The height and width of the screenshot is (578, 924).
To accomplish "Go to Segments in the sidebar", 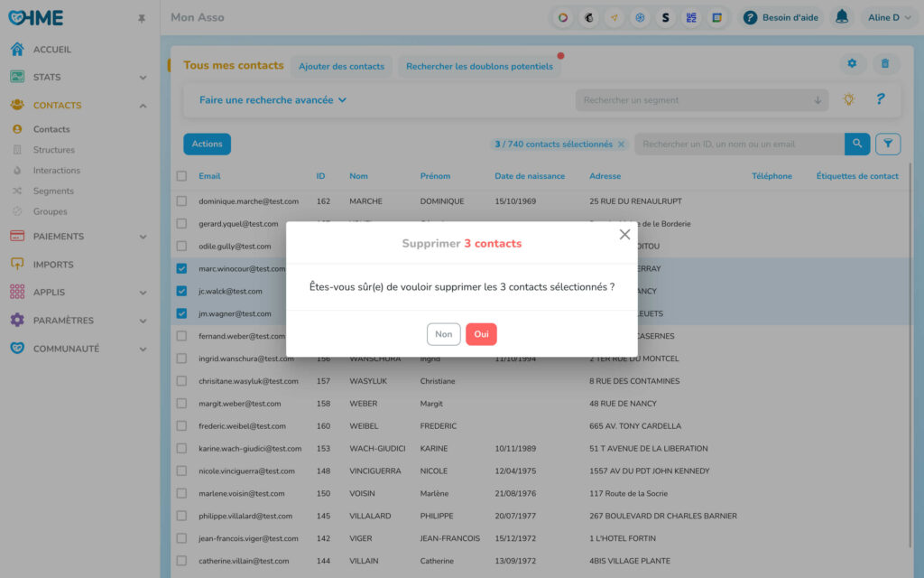I will pos(53,191).
